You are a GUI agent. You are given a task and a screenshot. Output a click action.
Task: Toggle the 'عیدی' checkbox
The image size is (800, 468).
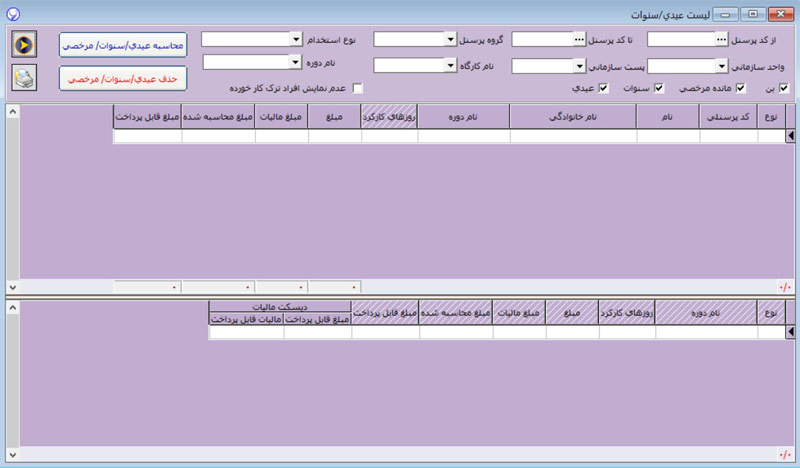pyautogui.click(x=602, y=89)
